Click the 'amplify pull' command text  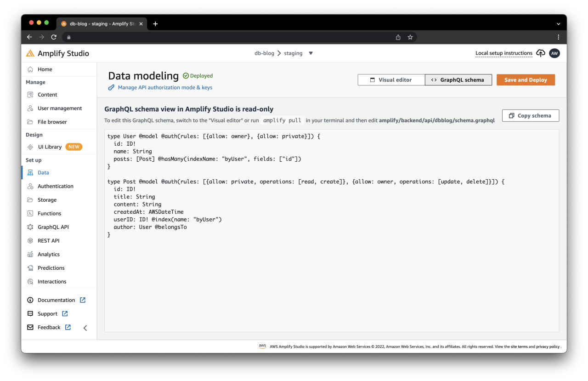point(282,120)
